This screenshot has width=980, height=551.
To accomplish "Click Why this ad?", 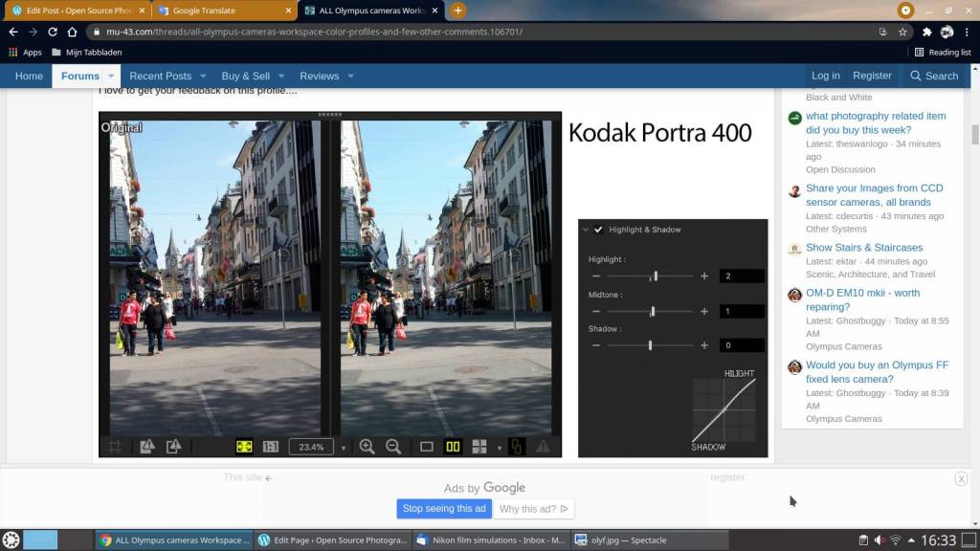I will [533, 509].
